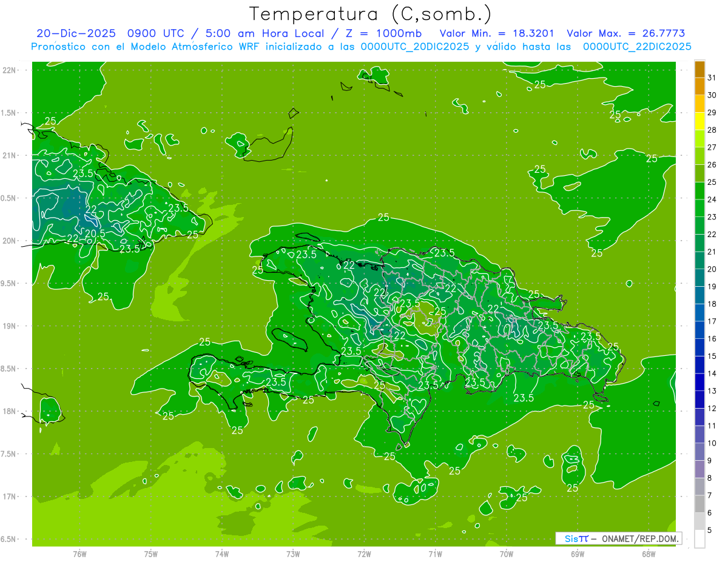This screenshot has height=562, width=728.
Task: Click the "71W" longitude axis label
Action: (435, 554)
